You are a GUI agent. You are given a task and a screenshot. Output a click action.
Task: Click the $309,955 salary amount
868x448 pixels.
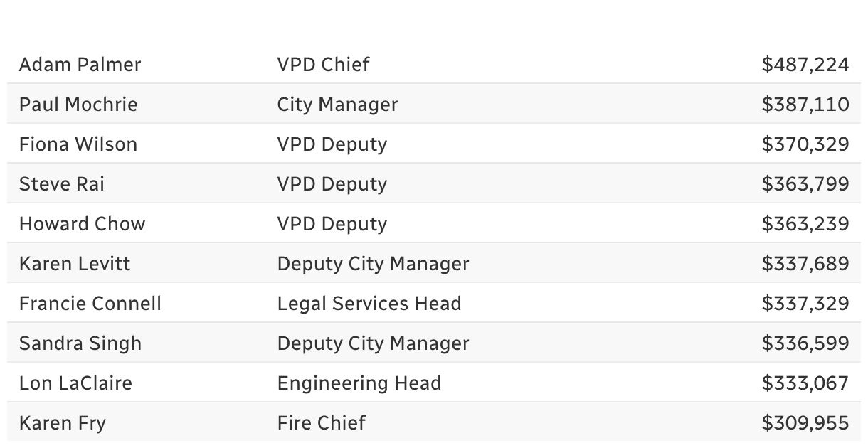click(x=805, y=423)
